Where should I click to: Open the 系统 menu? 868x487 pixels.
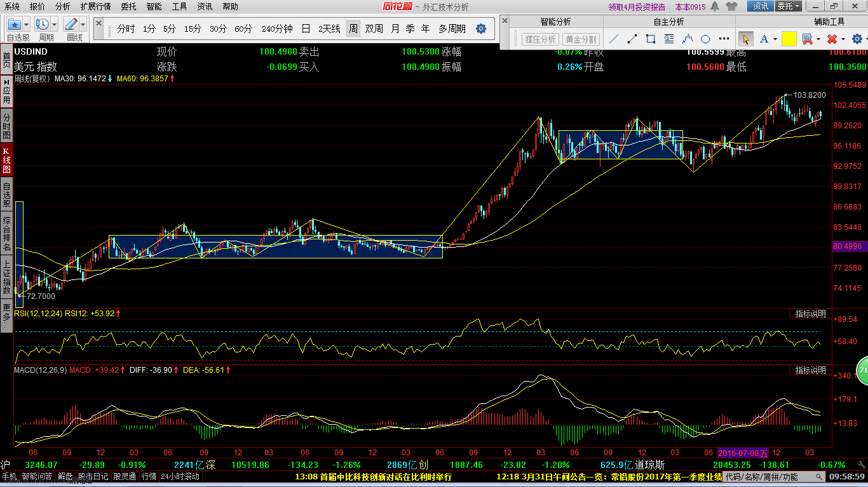pyautogui.click(x=11, y=6)
